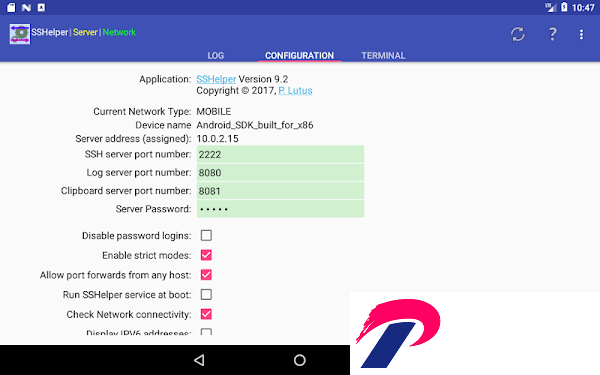The height and width of the screenshot is (375, 600).
Task: Tap the Android home circle button
Action: [x=300, y=360]
